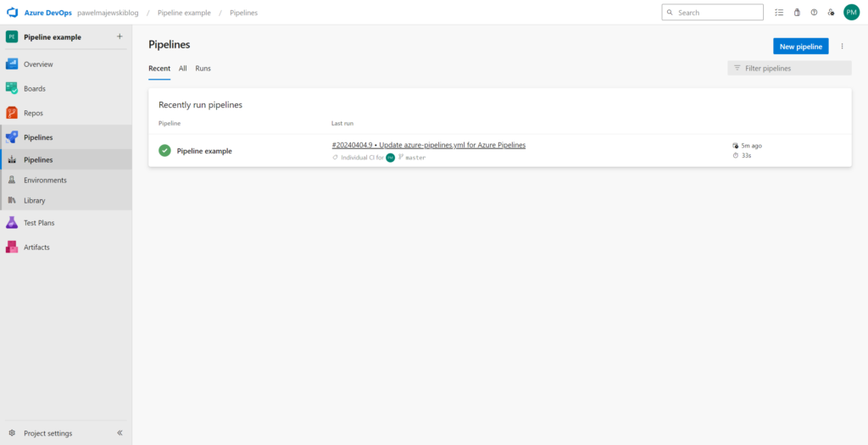This screenshot has height=445, width=868.
Task: Open the Test Plans flask icon
Action: (x=12, y=223)
